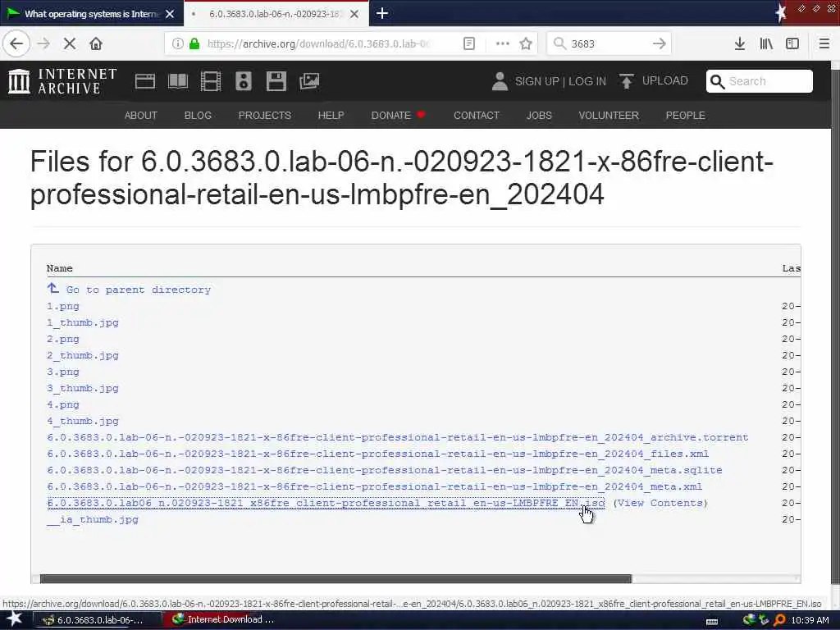Toggle the browser sidebar

tap(792, 43)
